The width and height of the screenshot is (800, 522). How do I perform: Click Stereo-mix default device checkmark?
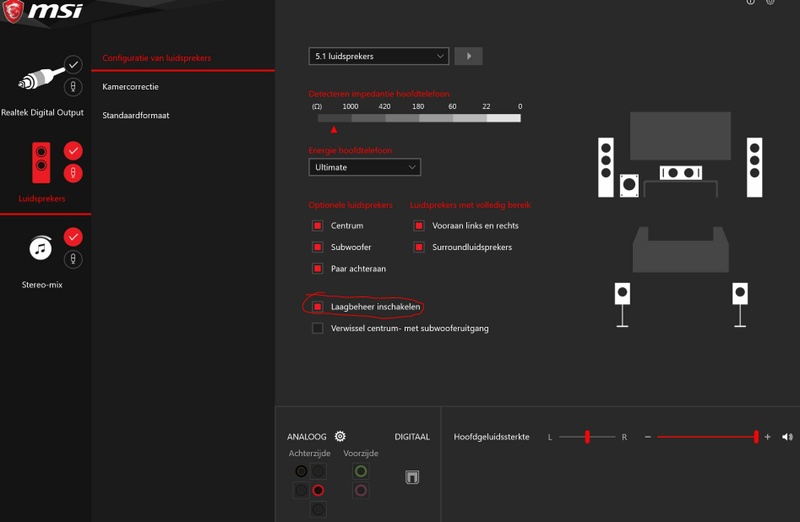pyautogui.click(x=73, y=237)
